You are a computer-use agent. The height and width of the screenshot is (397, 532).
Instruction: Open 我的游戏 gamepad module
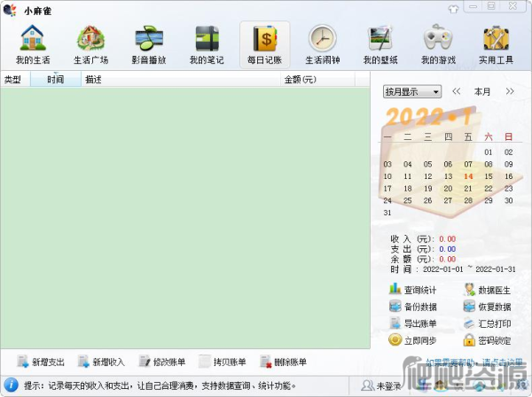coord(438,44)
